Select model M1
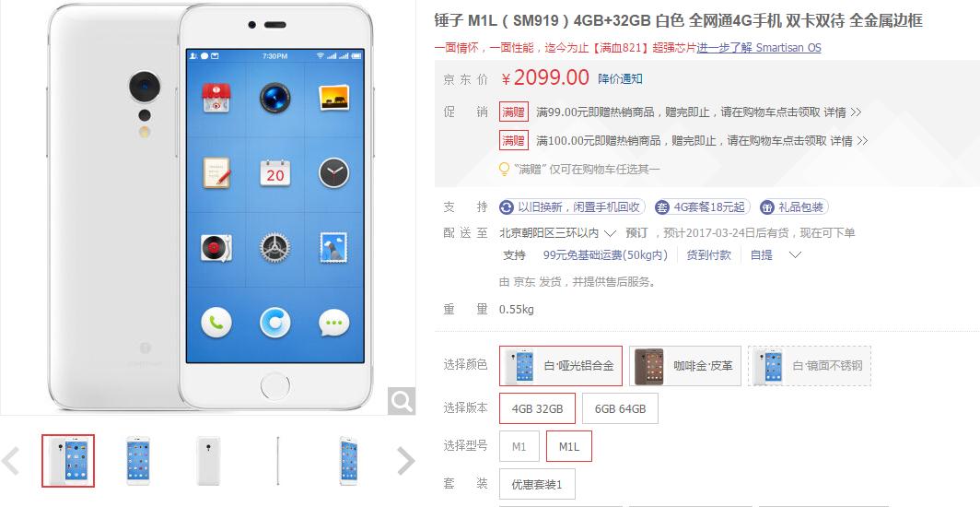Screen dimensions: 980x507 (519, 446)
